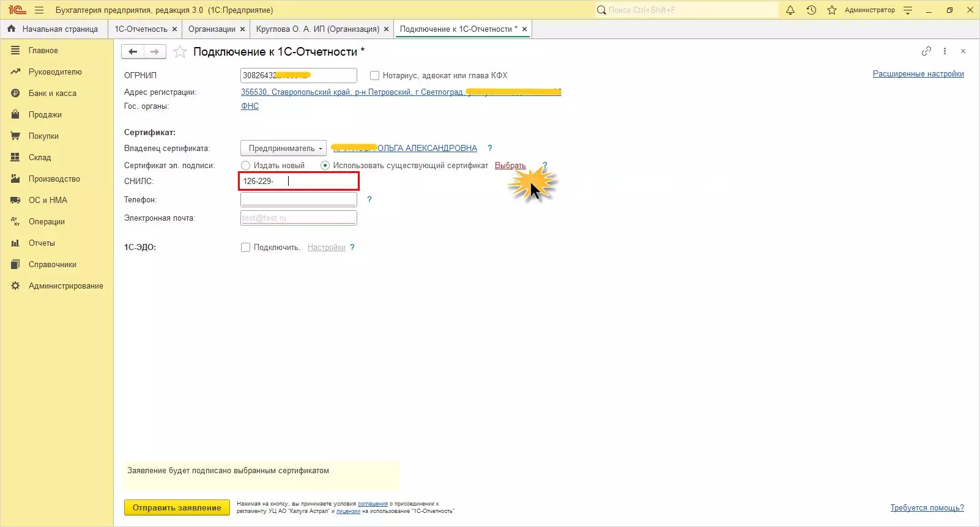Open Банк и касса section
Screen dimensions: 980x527
point(53,94)
